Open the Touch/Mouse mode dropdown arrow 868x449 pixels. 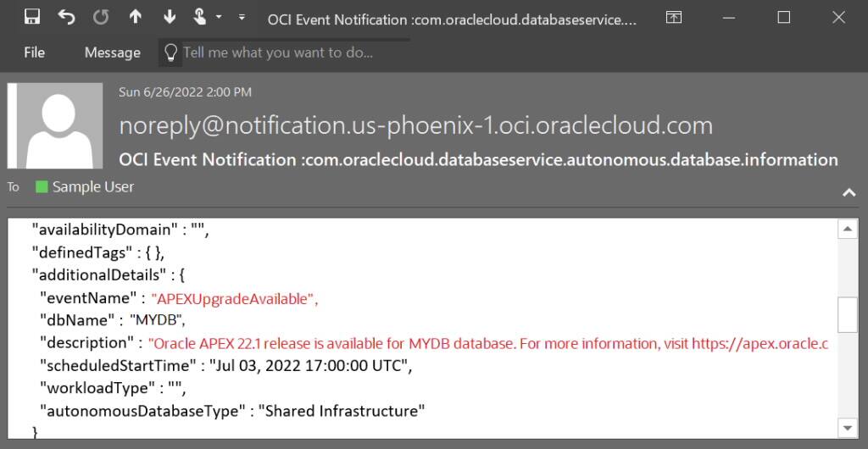pos(219,17)
